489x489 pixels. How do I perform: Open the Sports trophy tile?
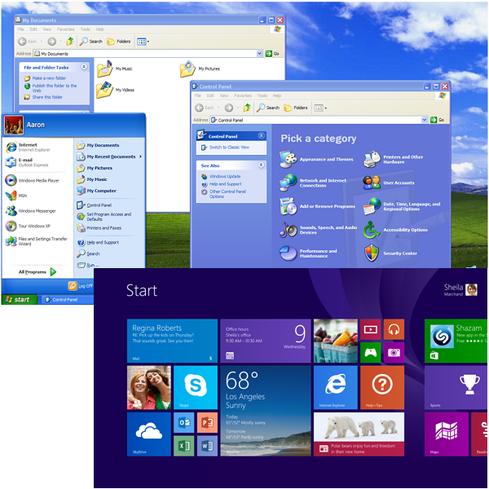pyautogui.click(x=456, y=387)
